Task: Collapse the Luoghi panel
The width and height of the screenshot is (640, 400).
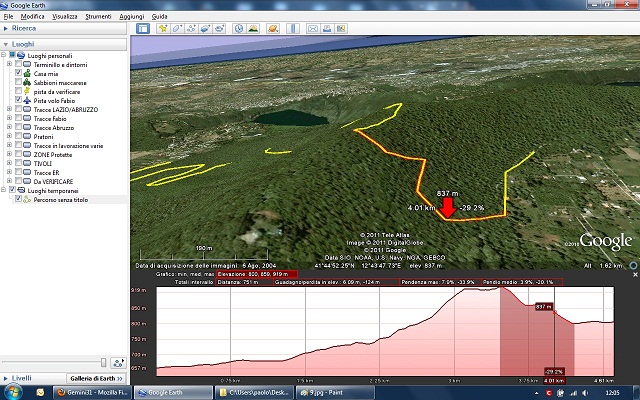Action: (6, 44)
